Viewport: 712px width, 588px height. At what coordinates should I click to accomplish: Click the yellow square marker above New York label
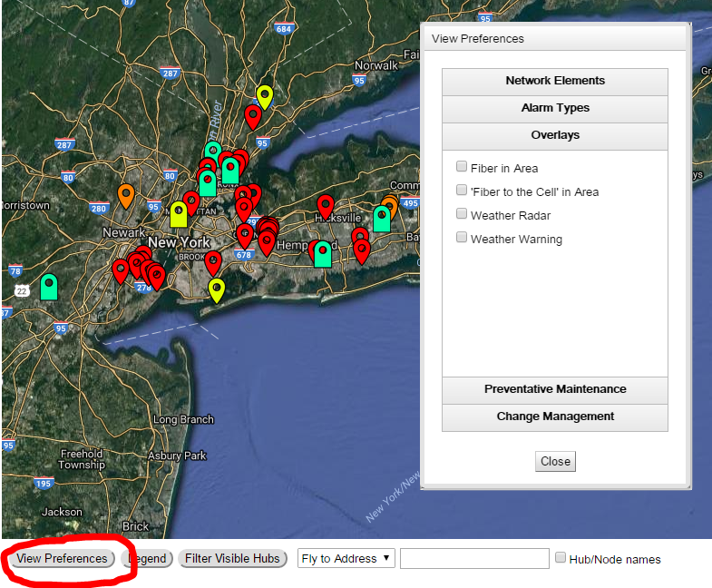tap(179, 214)
